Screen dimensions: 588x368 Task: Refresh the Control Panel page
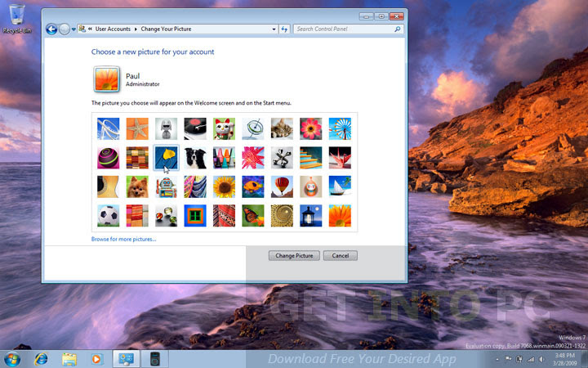(284, 29)
